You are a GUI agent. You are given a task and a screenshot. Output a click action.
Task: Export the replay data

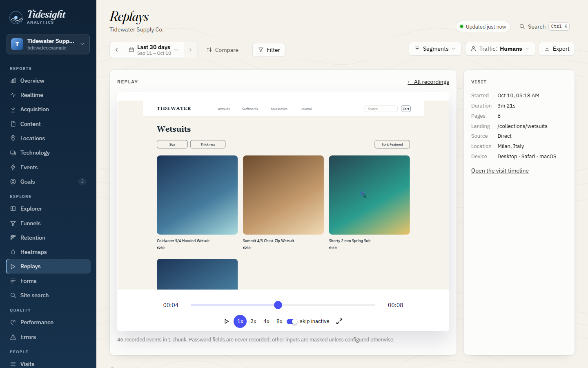557,49
